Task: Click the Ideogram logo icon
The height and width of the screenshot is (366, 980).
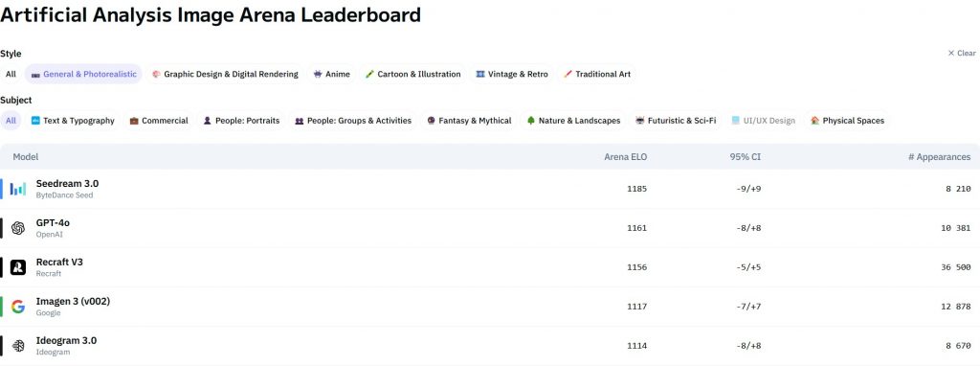Action: (18, 345)
